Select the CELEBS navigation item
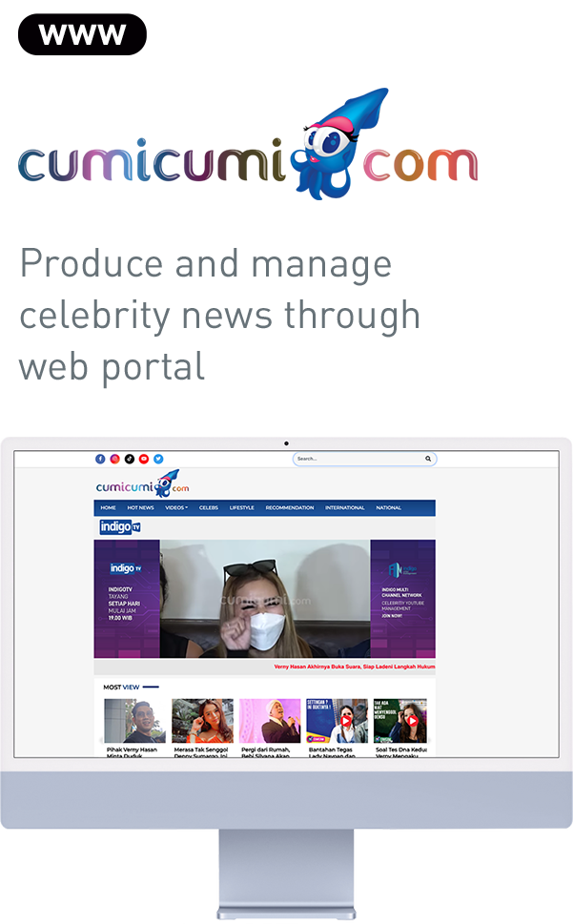The height and width of the screenshot is (924, 573). click(x=209, y=508)
